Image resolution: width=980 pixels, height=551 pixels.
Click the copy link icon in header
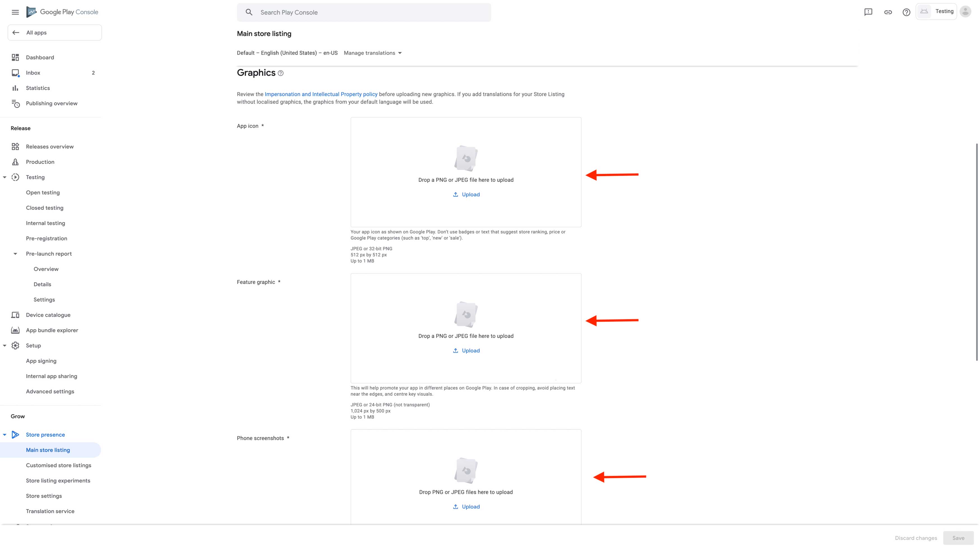[888, 12]
